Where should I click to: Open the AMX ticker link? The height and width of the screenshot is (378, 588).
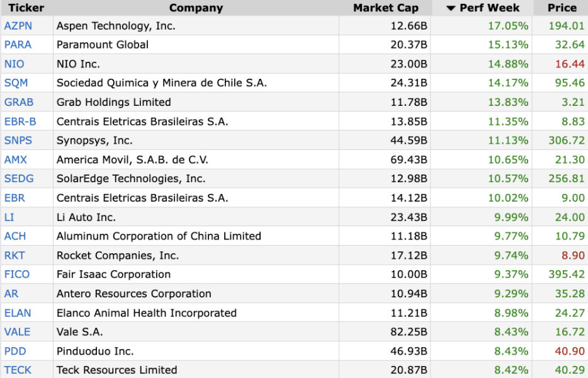click(15, 160)
